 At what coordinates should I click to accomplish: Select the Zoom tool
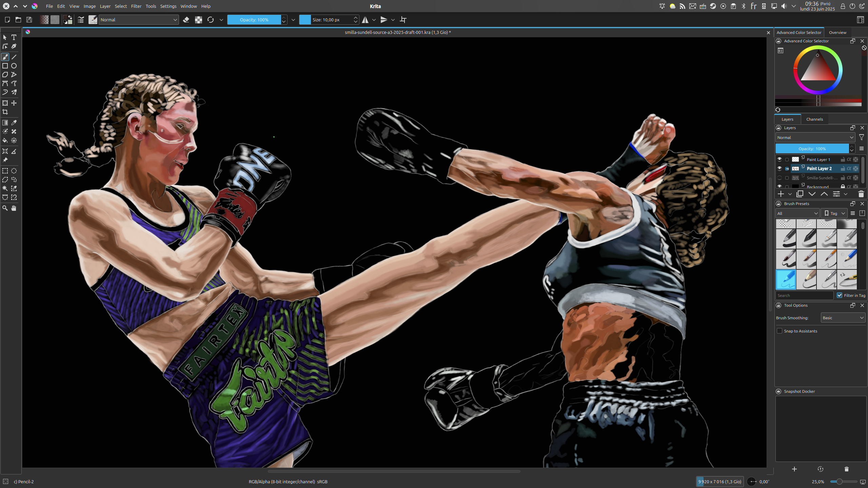[x=5, y=208]
